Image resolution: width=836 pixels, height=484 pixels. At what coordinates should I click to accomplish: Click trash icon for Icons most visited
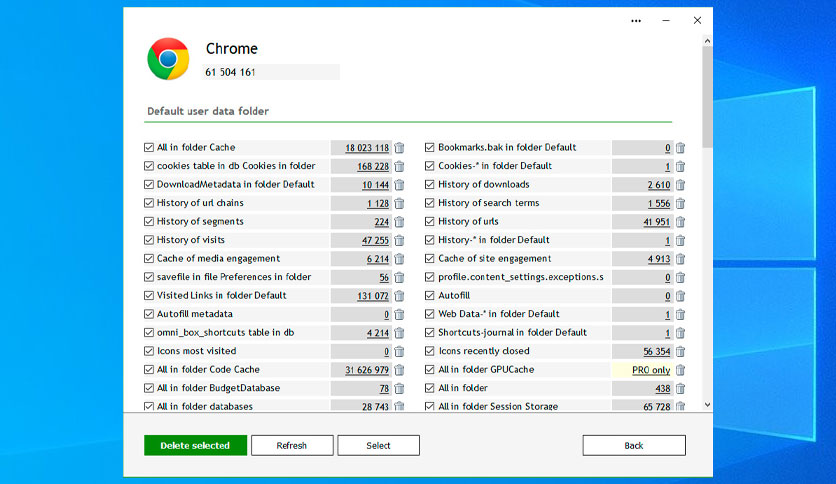point(399,351)
